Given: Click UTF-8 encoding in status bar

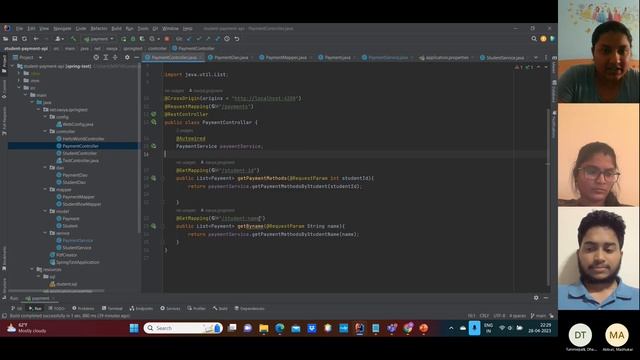Looking at the screenshot, I should (x=499, y=316).
